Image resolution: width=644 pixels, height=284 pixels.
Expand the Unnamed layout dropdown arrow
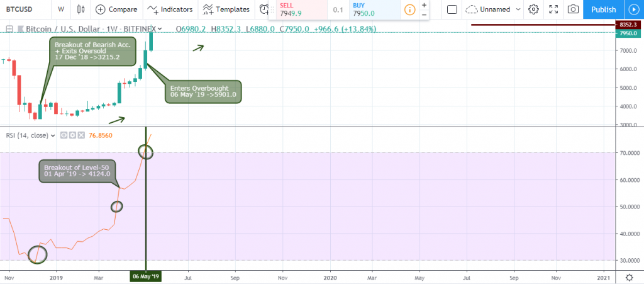pos(518,9)
